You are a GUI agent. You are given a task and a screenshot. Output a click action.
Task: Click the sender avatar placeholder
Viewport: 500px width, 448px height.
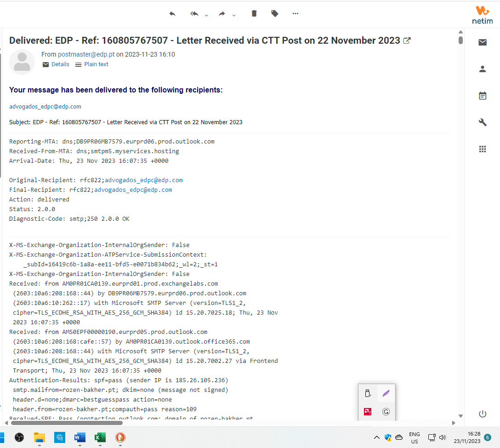(x=22, y=62)
